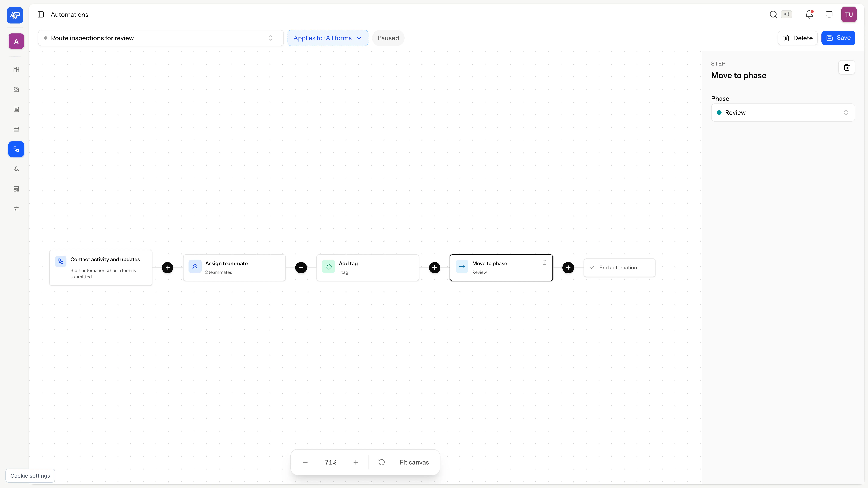Open the integrations nodes icon in sidebar
This screenshot has height=488, width=868.
click(x=16, y=169)
